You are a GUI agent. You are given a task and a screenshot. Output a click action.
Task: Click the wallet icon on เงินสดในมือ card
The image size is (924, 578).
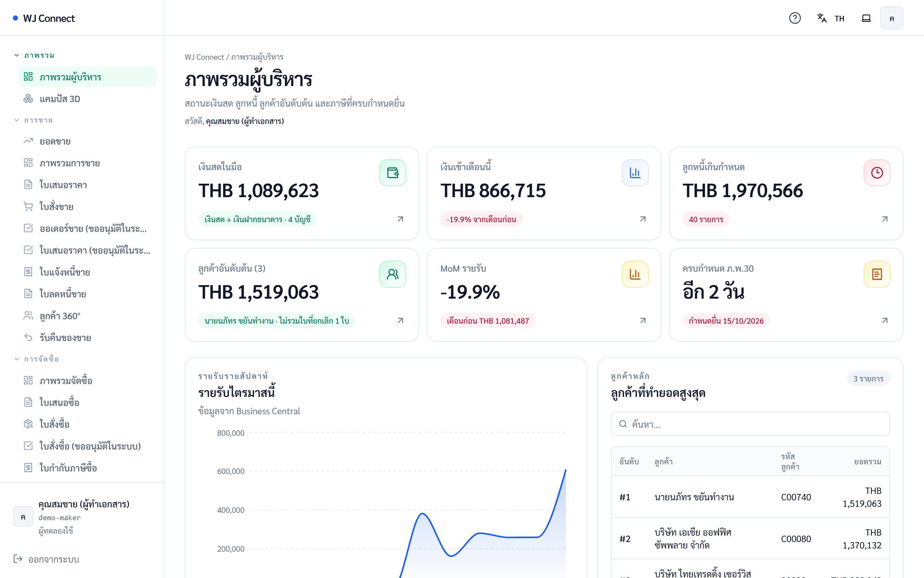tap(392, 173)
